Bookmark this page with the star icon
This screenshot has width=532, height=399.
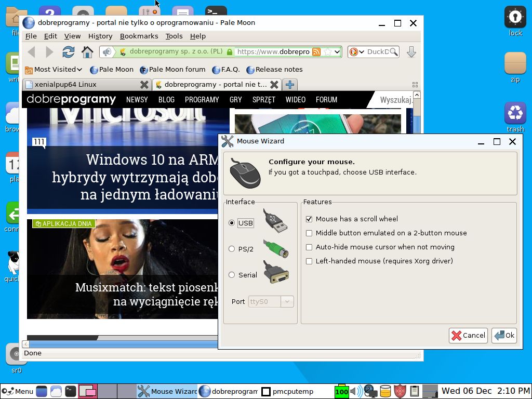pos(327,52)
